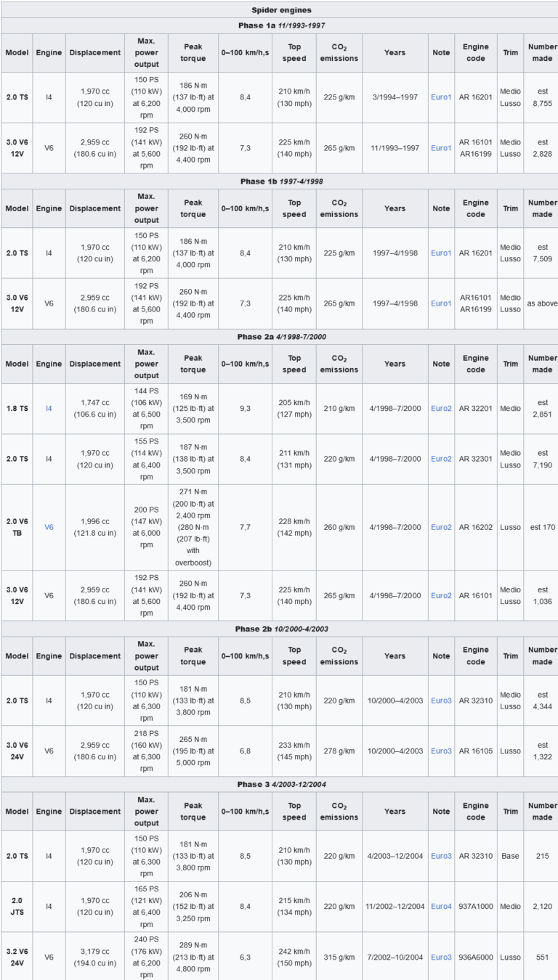Click the 'est 7,509' number made cell

coord(542,253)
